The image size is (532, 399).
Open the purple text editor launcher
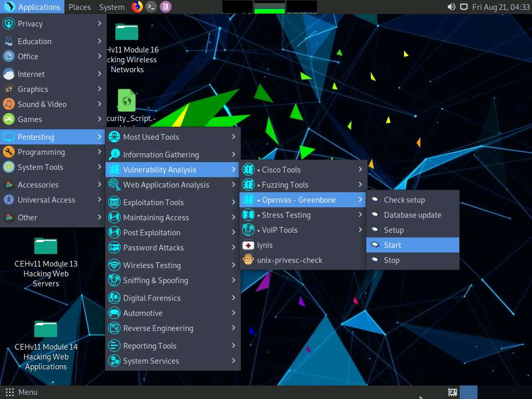[166, 7]
